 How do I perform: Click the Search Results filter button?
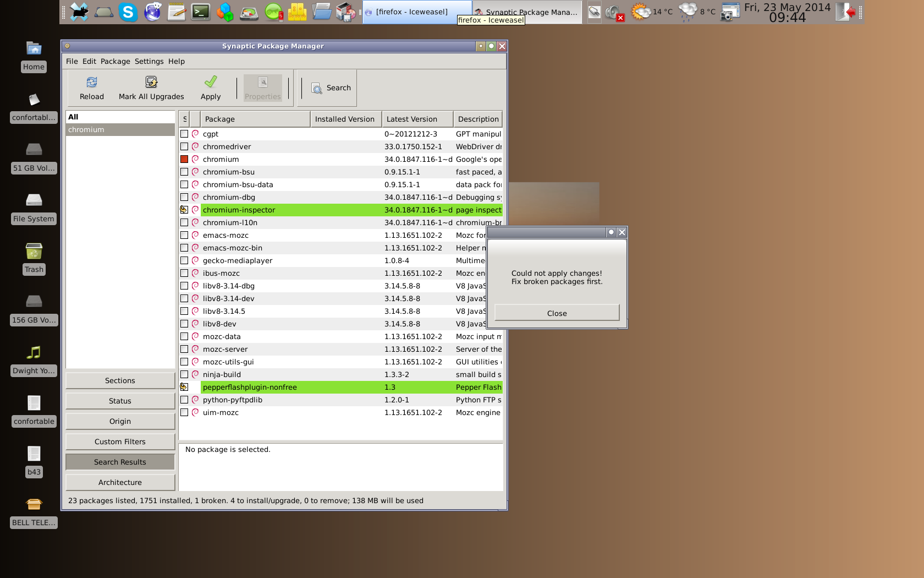120,462
